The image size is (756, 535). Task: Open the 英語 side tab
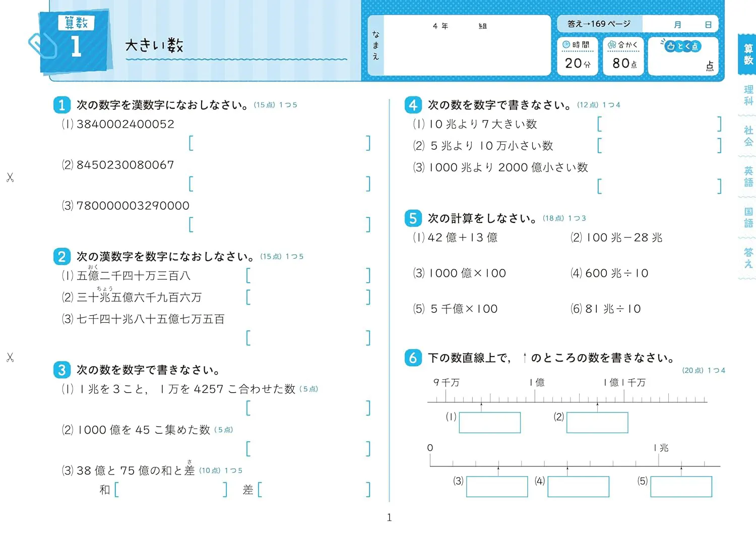point(748,177)
